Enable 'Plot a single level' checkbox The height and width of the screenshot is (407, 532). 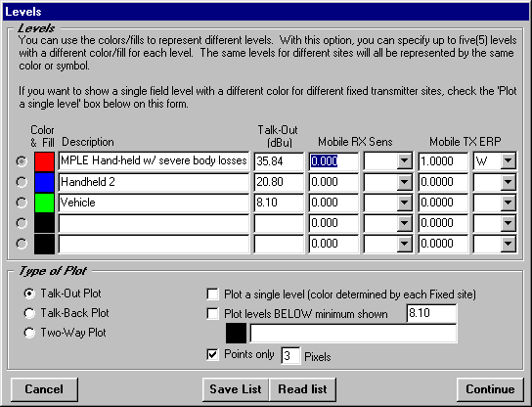tap(213, 294)
